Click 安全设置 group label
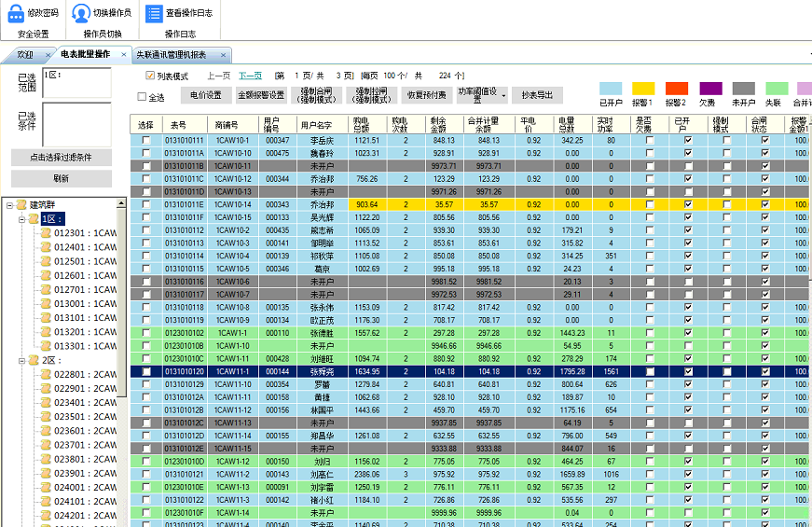 pos(33,35)
